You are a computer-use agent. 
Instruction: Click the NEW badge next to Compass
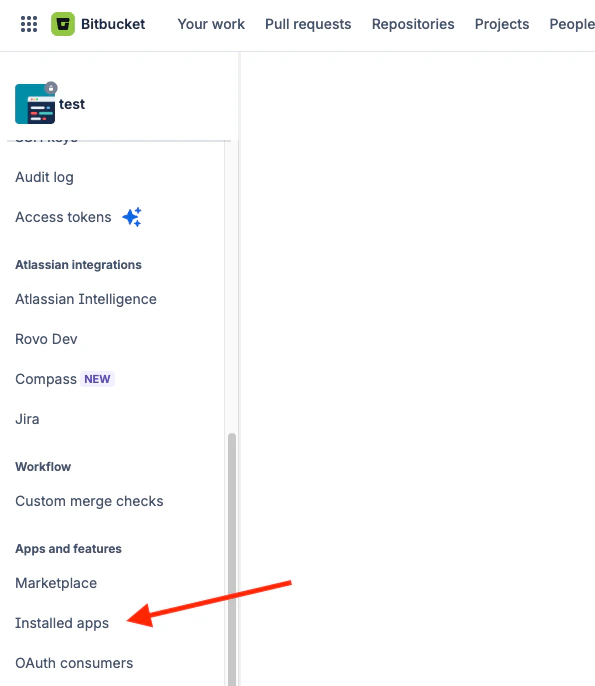(x=97, y=379)
